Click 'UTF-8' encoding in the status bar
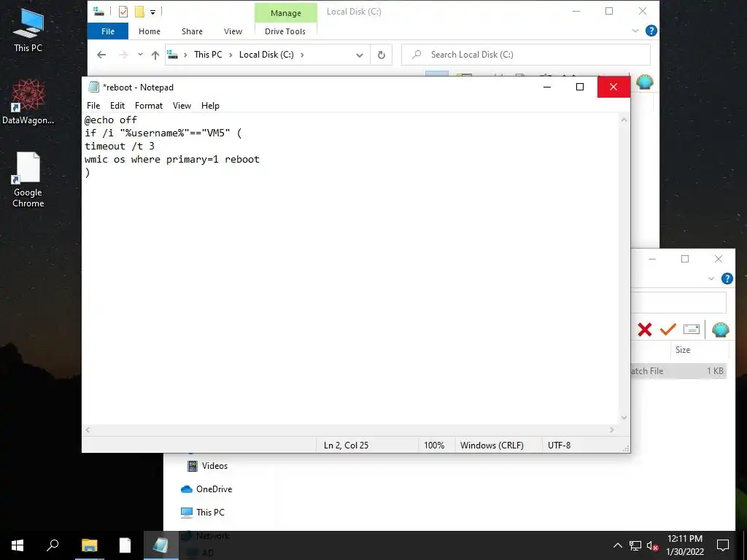 click(560, 446)
